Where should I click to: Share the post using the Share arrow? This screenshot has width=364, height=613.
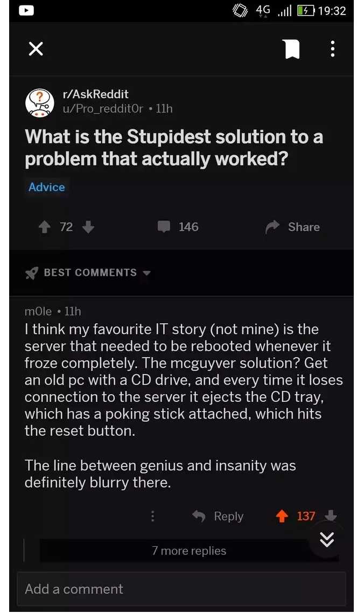pyautogui.click(x=292, y=227)
